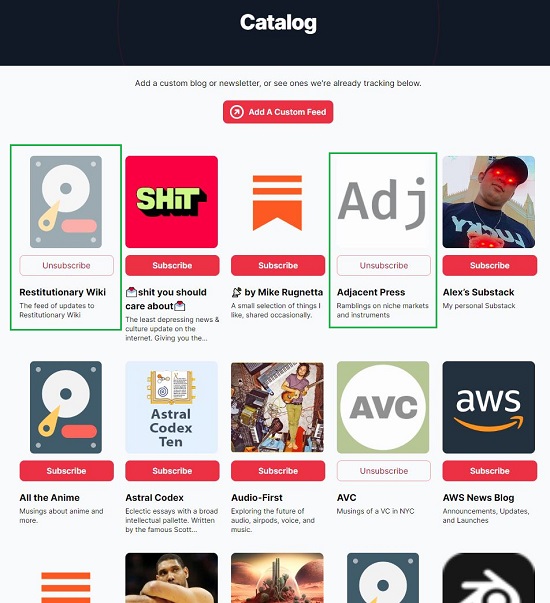Screen dimensions: 550x603
Task: Unsubscribe from Restitutionary Wiki
Action: coord(67,265)
